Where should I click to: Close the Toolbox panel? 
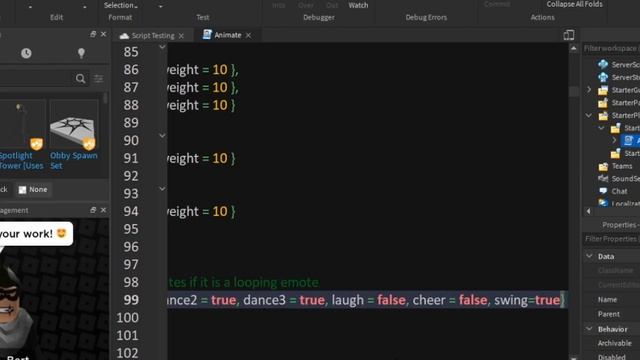[x=103, y=34]
